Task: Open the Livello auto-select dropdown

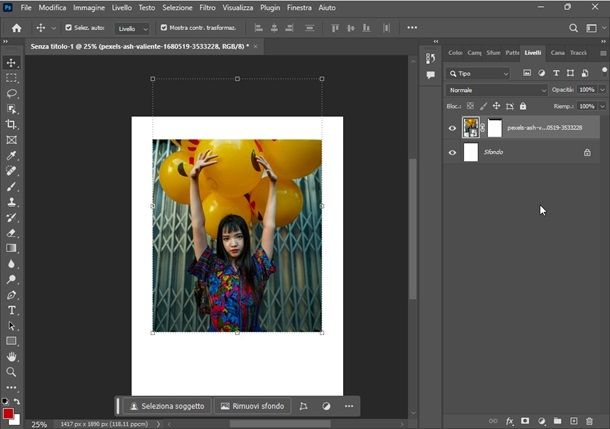Action: 132,28
